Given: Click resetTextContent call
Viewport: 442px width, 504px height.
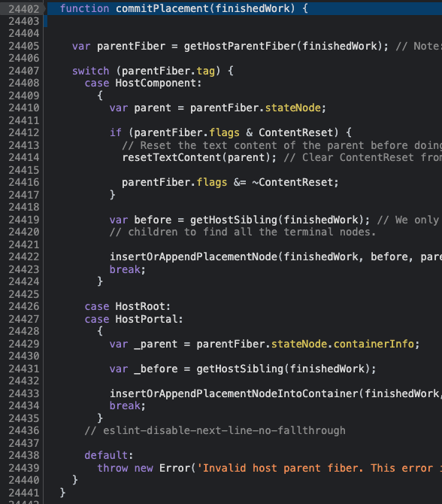Looking at the screenshot, I should (171, 157).
